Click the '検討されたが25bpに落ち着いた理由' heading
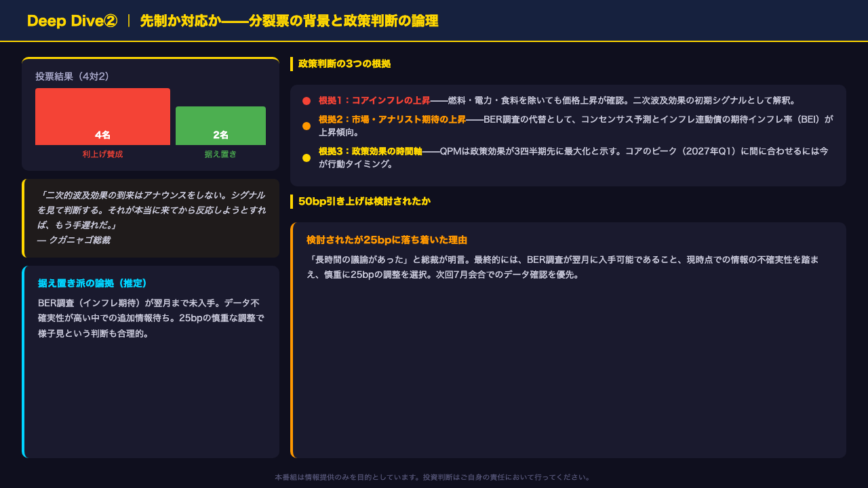 coord(387,240)
